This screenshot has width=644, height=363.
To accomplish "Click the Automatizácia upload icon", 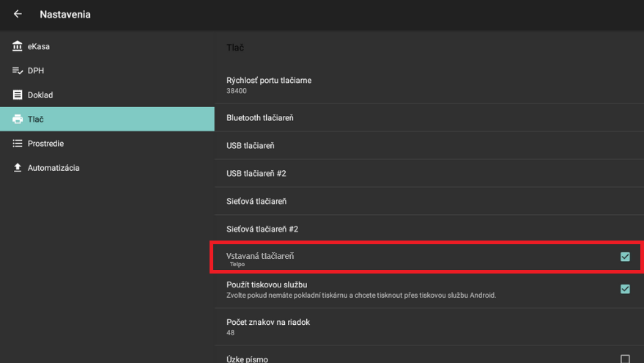I will pyautogui.click(x=18, y=168).
